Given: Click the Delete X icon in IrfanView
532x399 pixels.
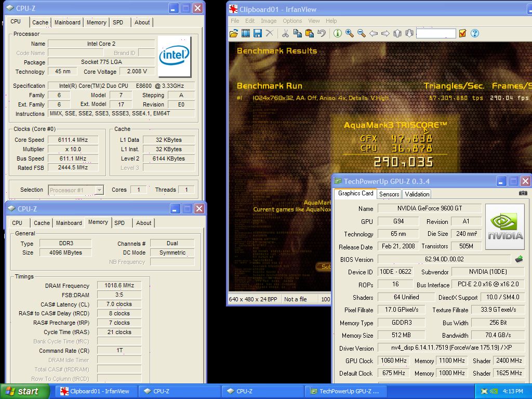Looking at the screenshot, I should point(270,33).
